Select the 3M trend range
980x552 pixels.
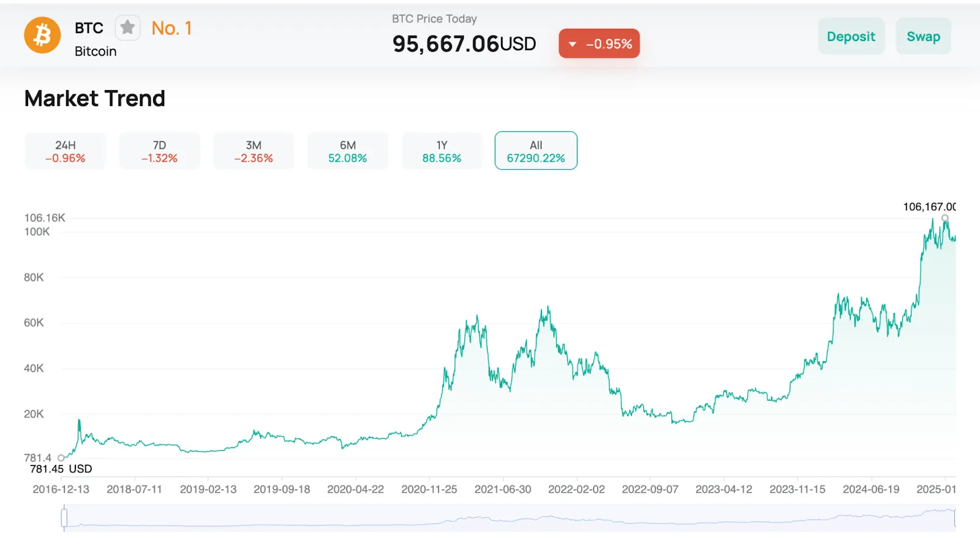254,151
